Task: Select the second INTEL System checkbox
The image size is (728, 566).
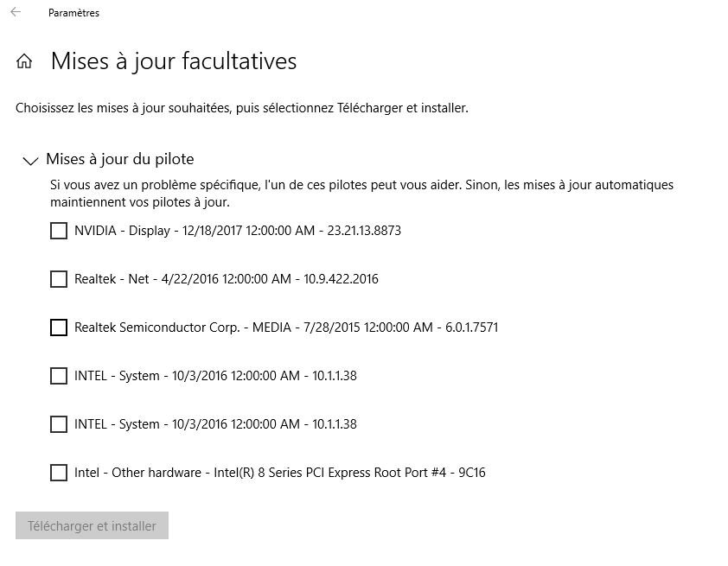Action: tap(59, 424)
